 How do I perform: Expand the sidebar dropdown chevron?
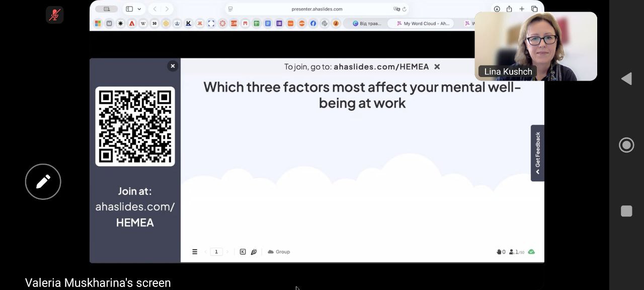139,9
